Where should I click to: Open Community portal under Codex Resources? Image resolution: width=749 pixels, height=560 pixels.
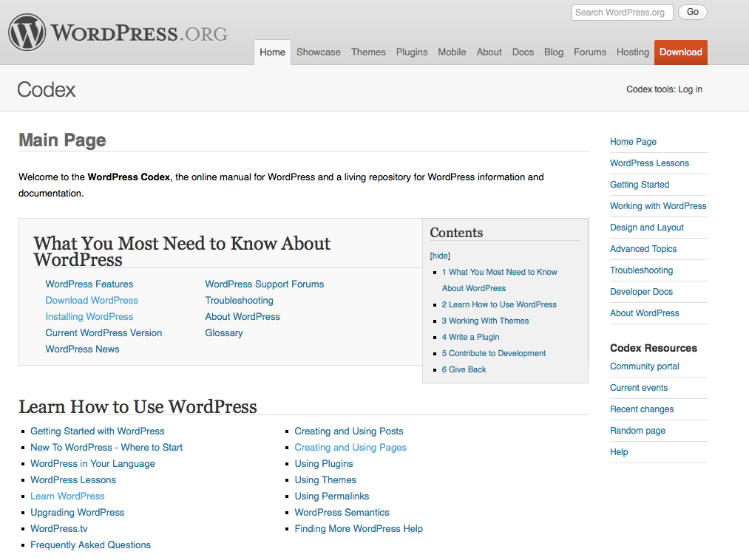point(645,366)
